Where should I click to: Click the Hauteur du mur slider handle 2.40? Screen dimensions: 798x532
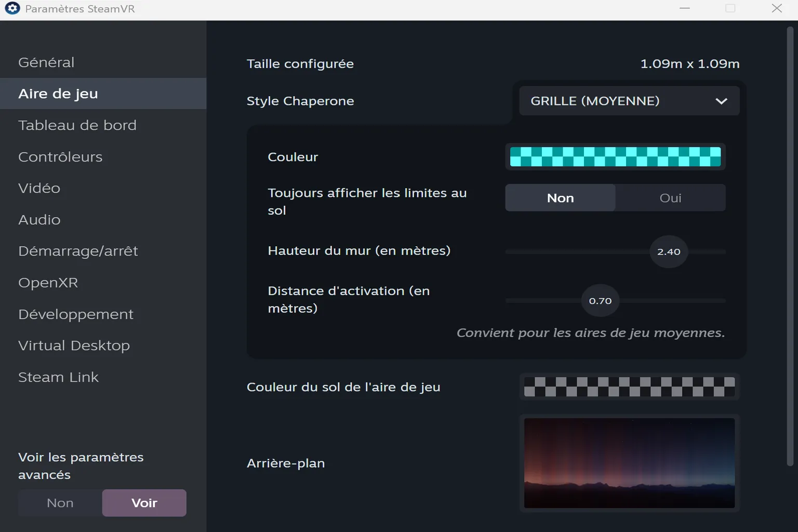(x=669, y=251)
